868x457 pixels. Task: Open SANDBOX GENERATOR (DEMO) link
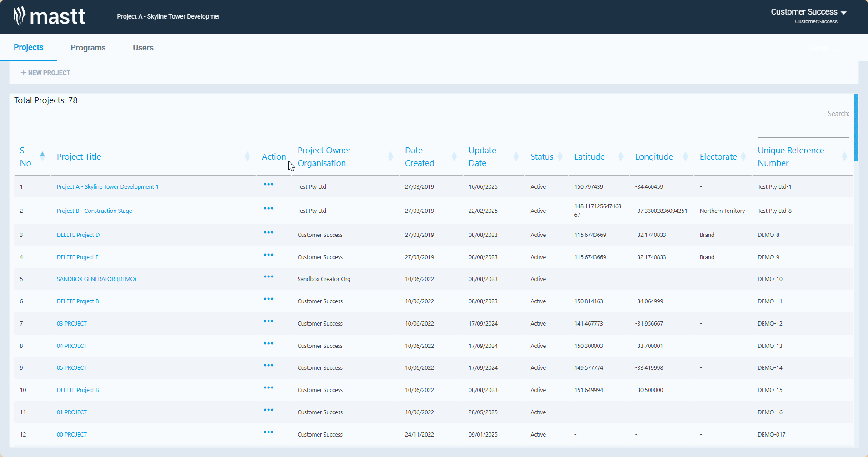tap(96, 279)
